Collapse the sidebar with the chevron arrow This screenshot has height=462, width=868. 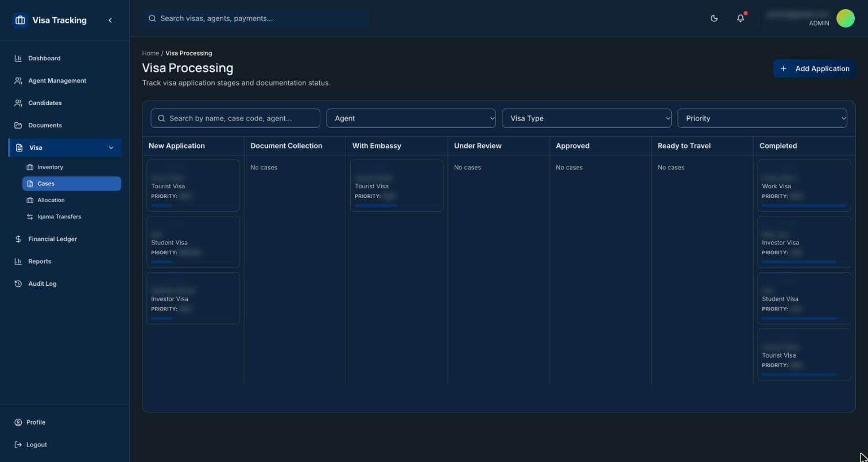coord(110,20)
